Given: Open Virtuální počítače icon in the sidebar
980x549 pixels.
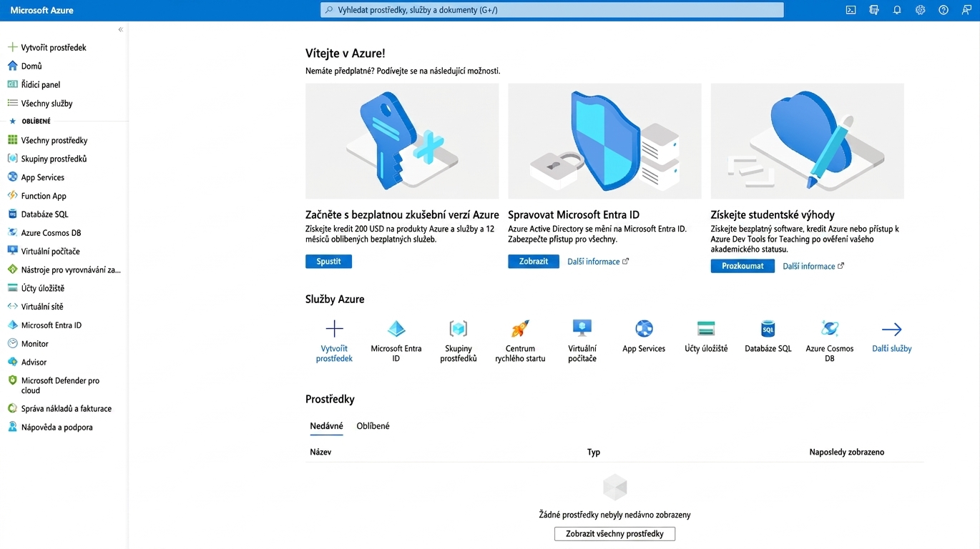Looking at the screenshot, I should [x=12, y=251].
